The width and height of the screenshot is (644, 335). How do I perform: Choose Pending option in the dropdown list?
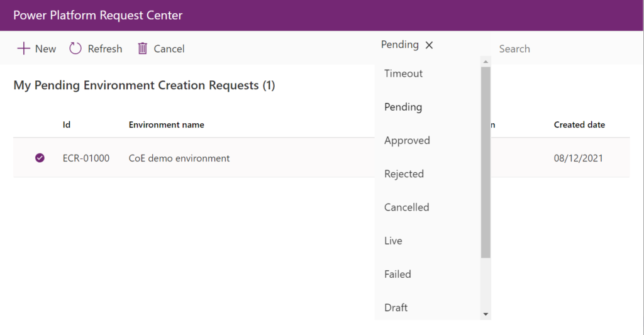tap(402, 107)
